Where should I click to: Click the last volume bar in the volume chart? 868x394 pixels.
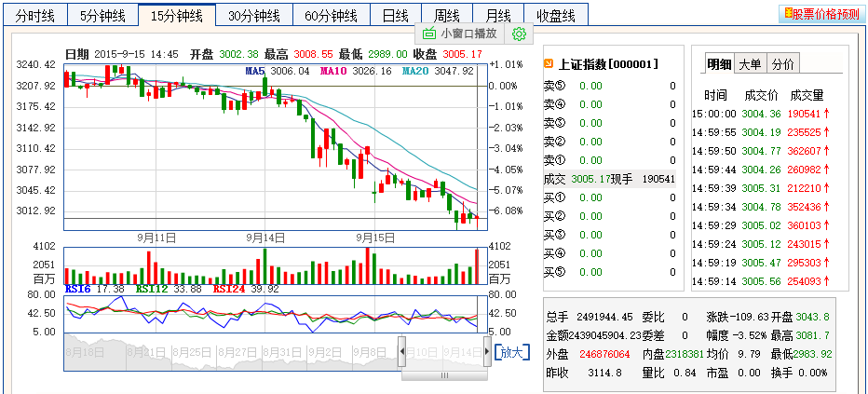click(x=477, y=266)
